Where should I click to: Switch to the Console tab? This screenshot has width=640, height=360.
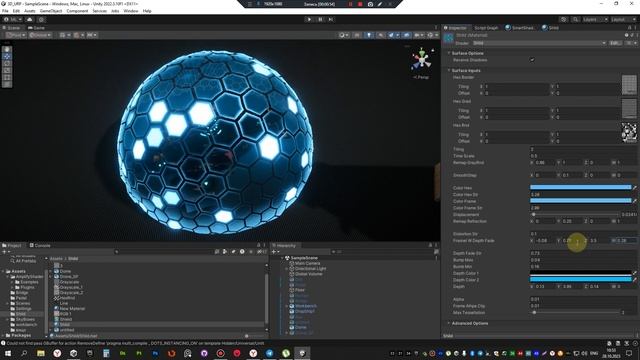click(x=40, y=245)
